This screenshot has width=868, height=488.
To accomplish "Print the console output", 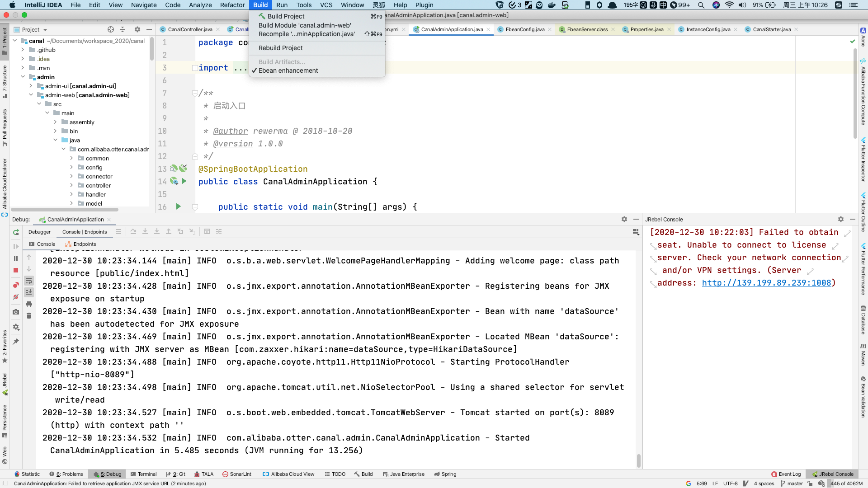I will coord(29,304).
